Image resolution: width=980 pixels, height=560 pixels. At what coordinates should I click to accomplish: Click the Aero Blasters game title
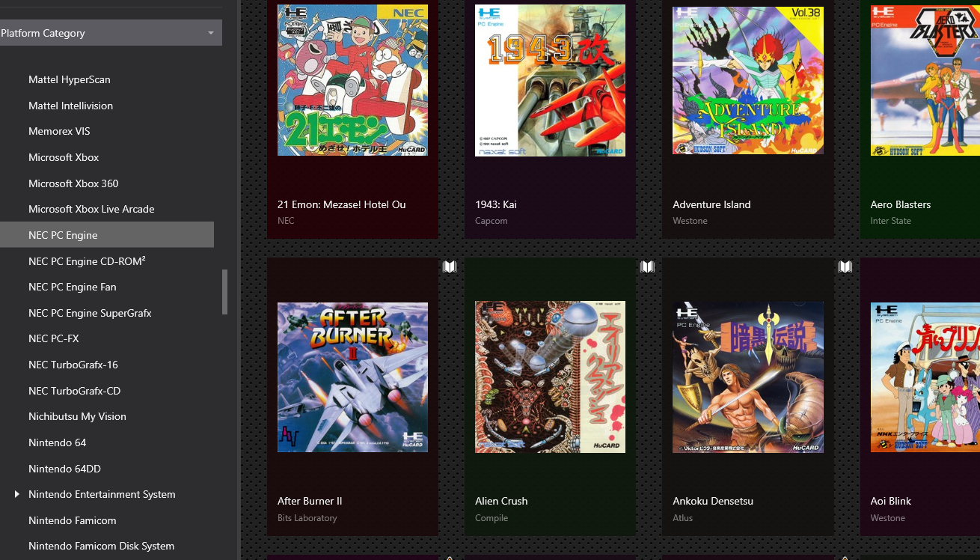(901, 204)
